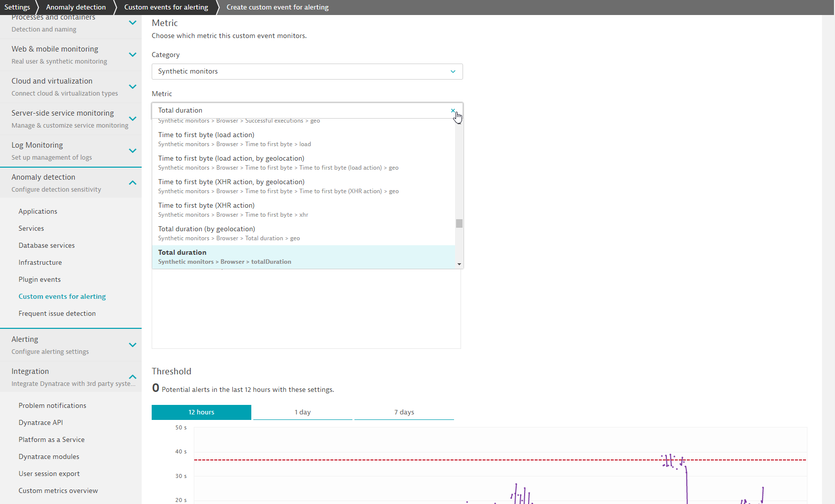Expand Server-side service monitoring chevron
The height and width of the screenshot is (504, 835).
[x=132, y=119]
